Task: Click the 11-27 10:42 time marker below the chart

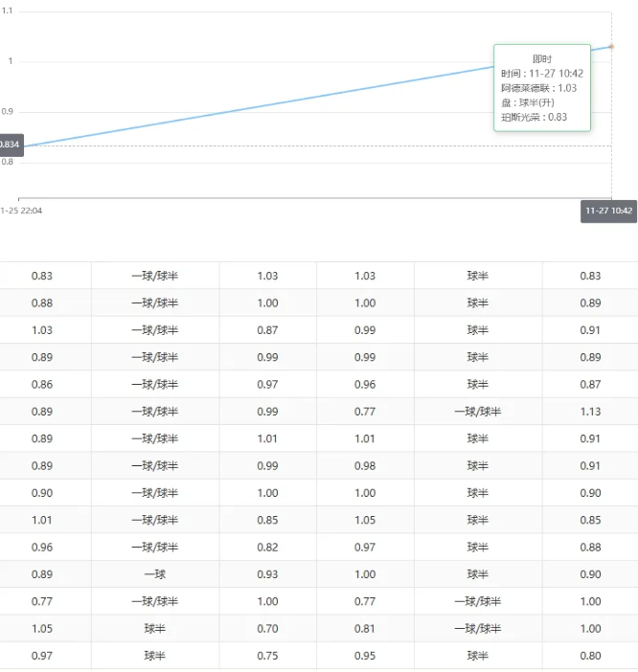Action: [x=608, y=211]
